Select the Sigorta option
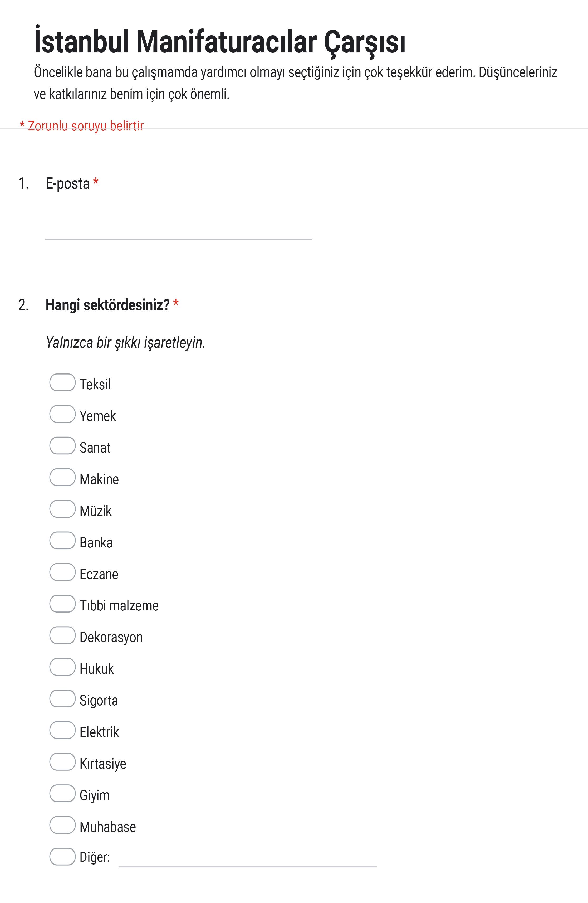 pyautogui.click(x=62, y=698)
